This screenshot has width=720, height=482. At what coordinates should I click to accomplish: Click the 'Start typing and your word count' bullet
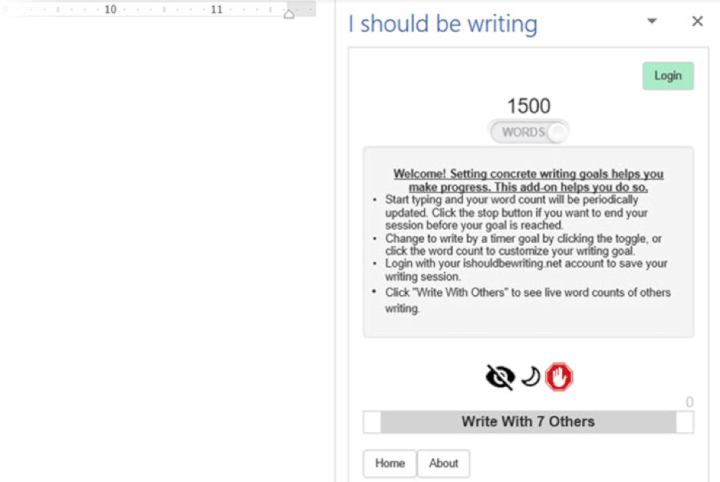(517, 213)
